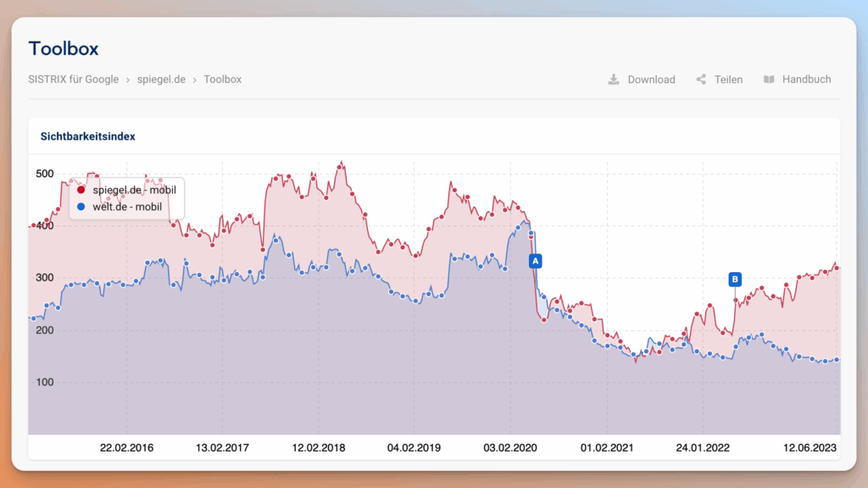
Task: Click the 13.02.2017 date label
Action: (223, 448)
